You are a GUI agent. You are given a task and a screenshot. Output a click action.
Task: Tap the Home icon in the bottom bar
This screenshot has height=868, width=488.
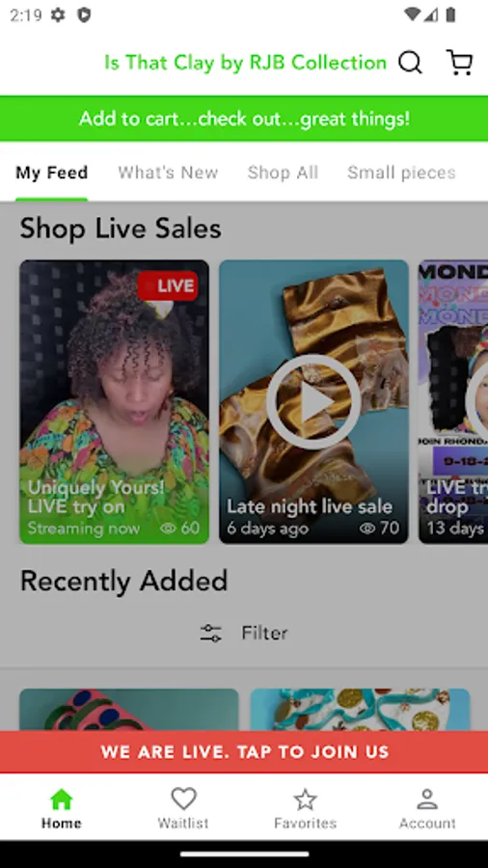62,800
